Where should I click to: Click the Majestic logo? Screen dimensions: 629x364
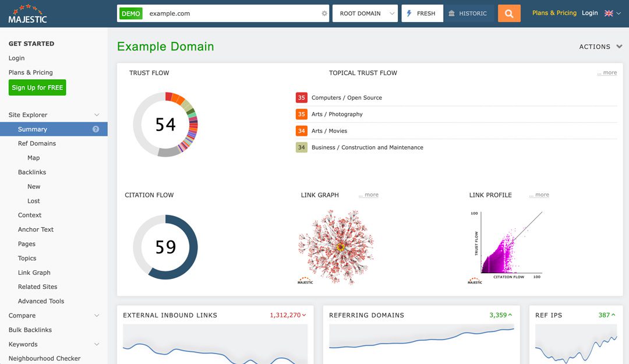(28, 14)
